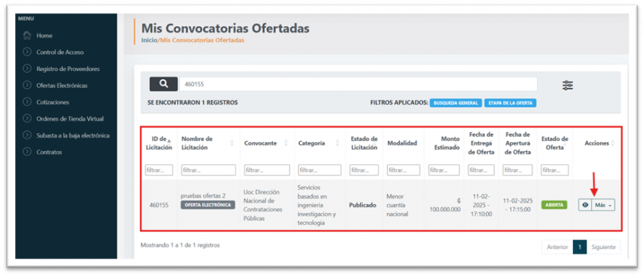Click the Home house icon in menu
Screen dimensions: 644x276
27,36
